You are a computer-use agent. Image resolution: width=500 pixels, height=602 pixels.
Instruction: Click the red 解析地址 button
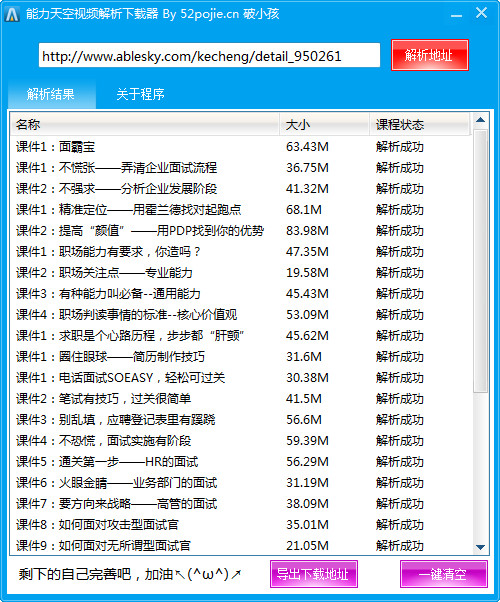click(430, 55)
